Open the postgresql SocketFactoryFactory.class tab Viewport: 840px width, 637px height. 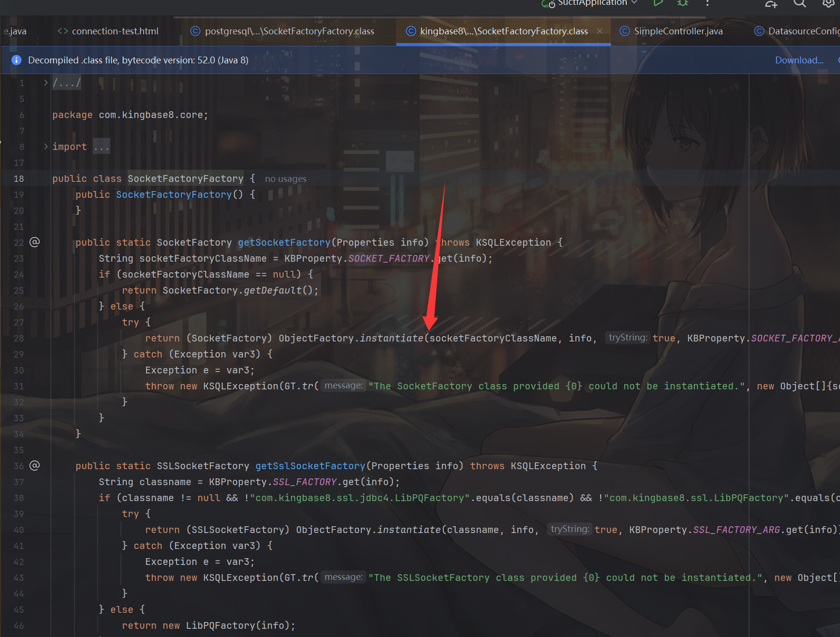coord(289,31)
